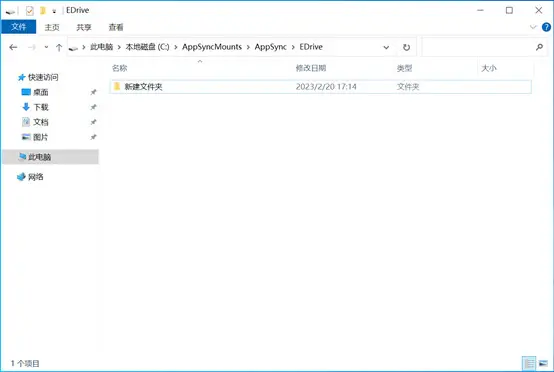Image resolution: width=554 pixels, height=372 pixels.
Task: Click the Properties quick access toolbar icon
Action: (30, 11)
